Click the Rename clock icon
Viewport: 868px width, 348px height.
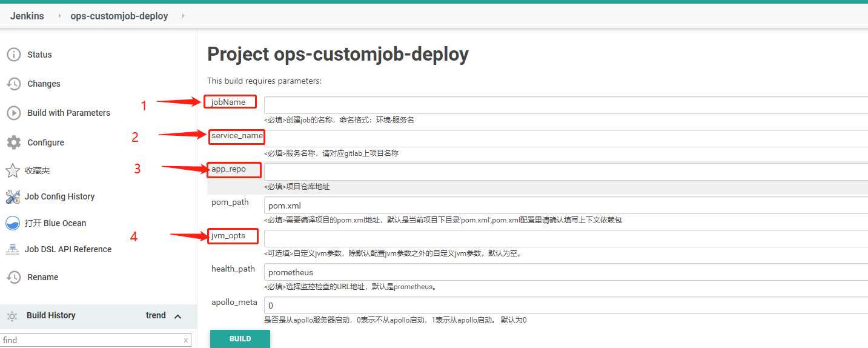[x=13, y=277]
